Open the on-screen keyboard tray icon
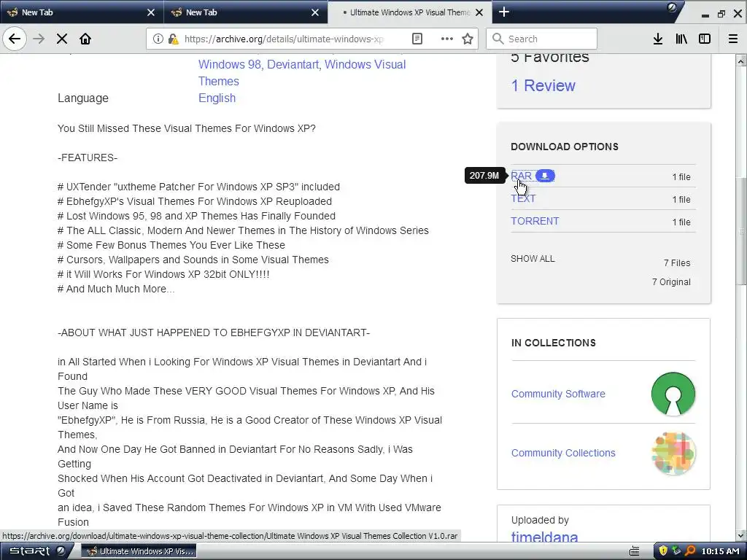The image size is (747, 560). coord(634,551)
